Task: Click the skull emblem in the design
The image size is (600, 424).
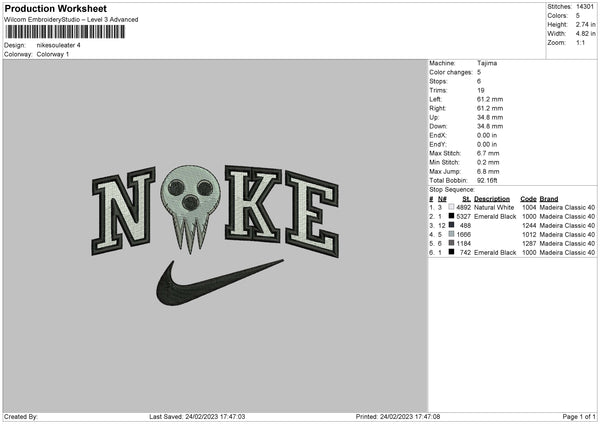Action: tap(191, 209)
